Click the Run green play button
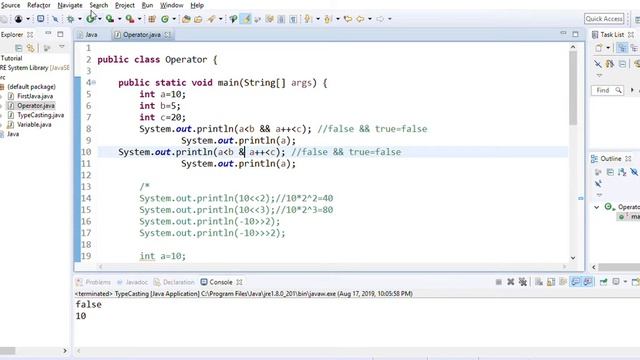Viewport: 640px width, 360px height. click(x=90, y=19)
